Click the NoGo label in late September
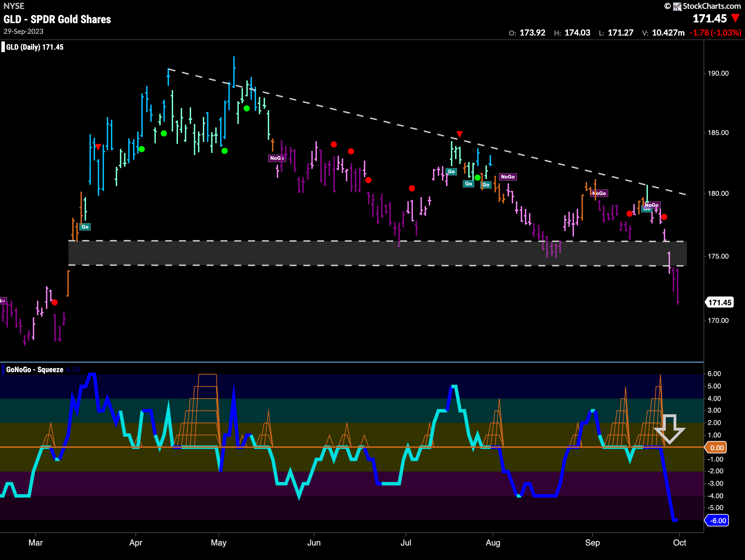This screenshot has height=560, width=745. 652,205
